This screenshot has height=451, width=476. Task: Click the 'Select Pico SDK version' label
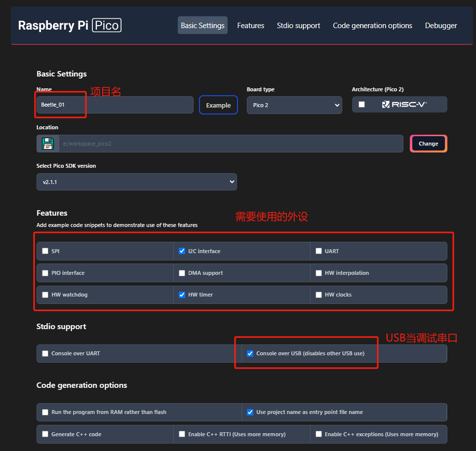pos(66,166)
